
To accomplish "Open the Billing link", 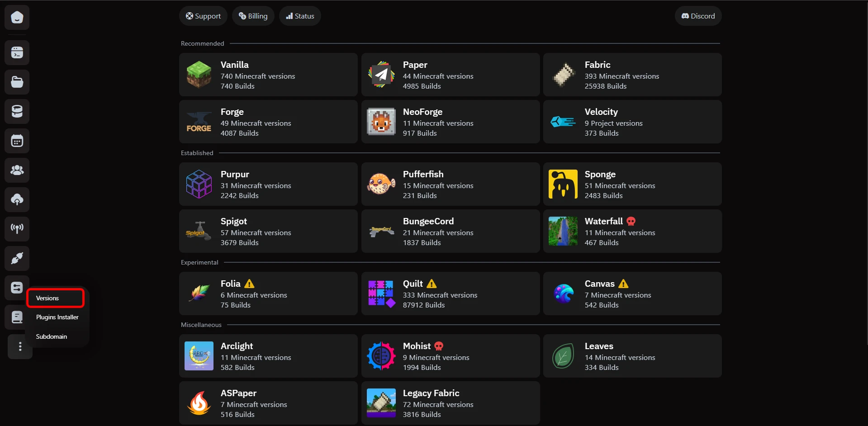I will point(253,16).
